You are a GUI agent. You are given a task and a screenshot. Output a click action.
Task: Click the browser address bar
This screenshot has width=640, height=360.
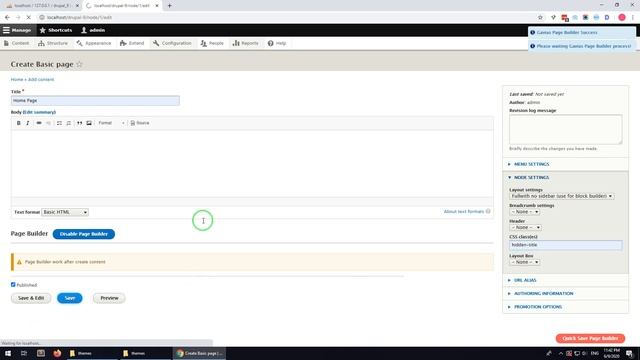pyautogui.click(x=286, y=18)
